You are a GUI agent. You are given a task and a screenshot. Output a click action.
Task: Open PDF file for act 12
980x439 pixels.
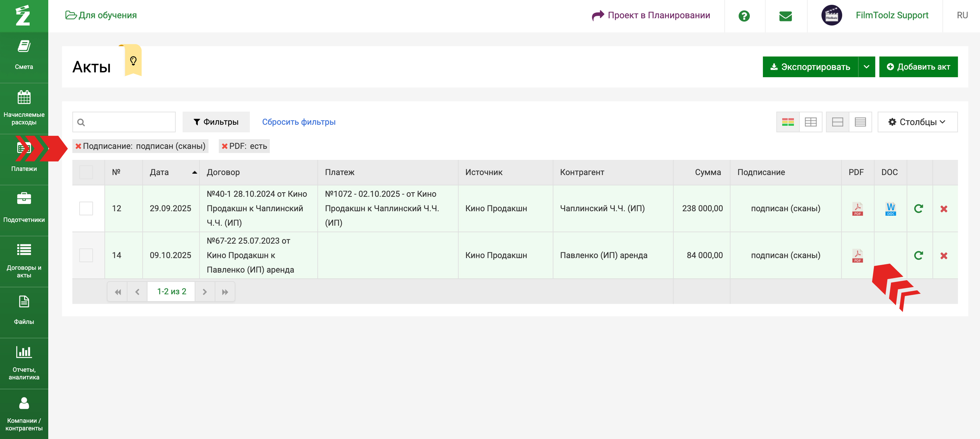click(857, 208)
